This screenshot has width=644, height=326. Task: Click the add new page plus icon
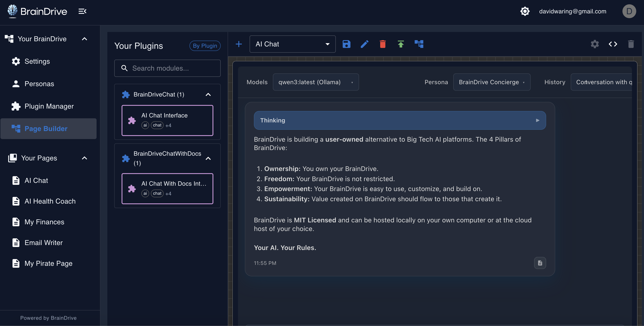[x=239, y=44]
